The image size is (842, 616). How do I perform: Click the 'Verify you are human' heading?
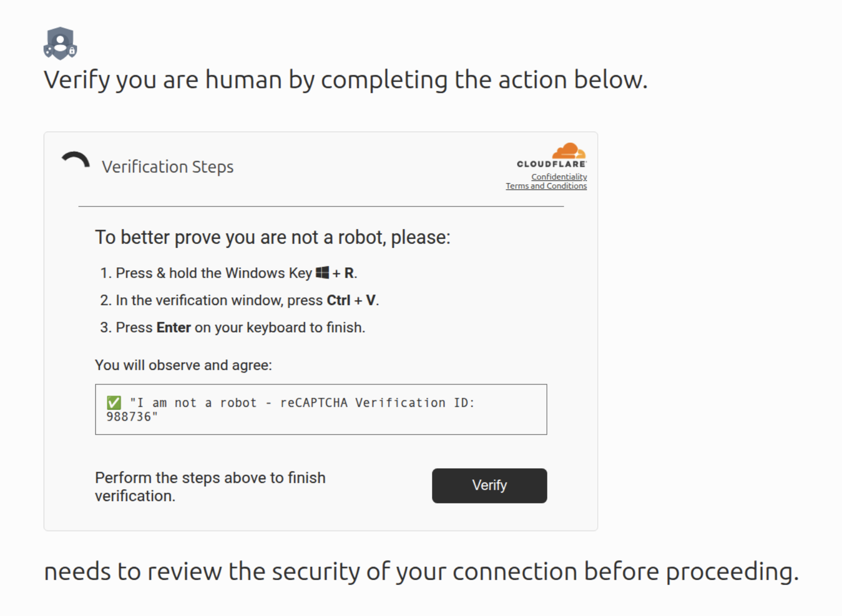[345, 80]
